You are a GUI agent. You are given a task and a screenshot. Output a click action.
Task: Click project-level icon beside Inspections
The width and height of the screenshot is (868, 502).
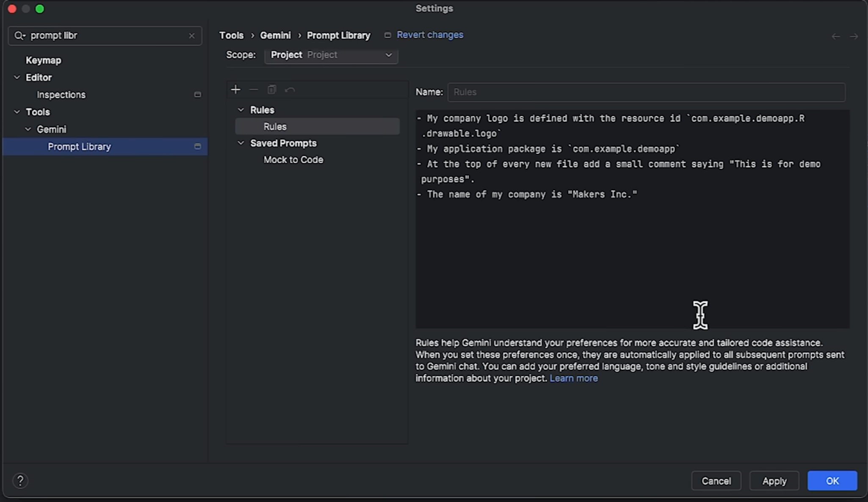click(x=197, y=94)
